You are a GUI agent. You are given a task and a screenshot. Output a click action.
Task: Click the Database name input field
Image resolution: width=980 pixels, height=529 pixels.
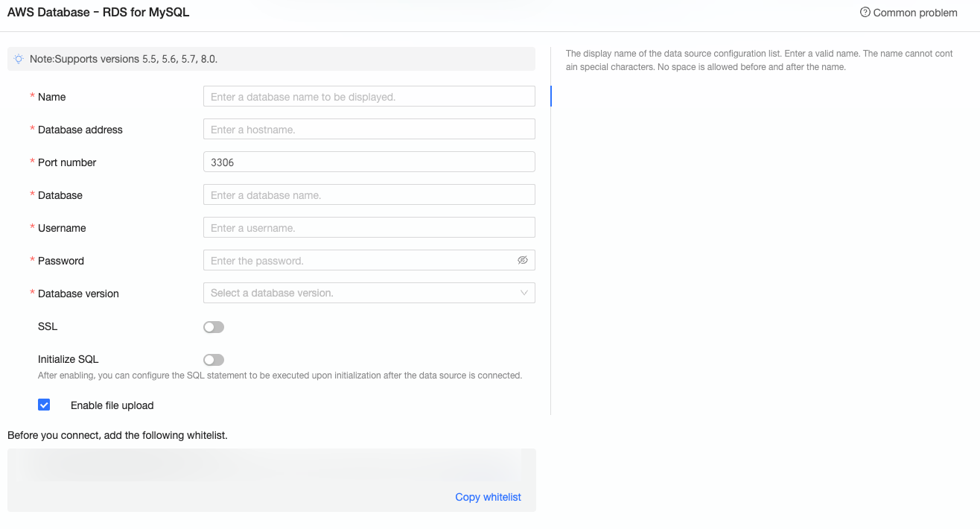tap(369, 195)
